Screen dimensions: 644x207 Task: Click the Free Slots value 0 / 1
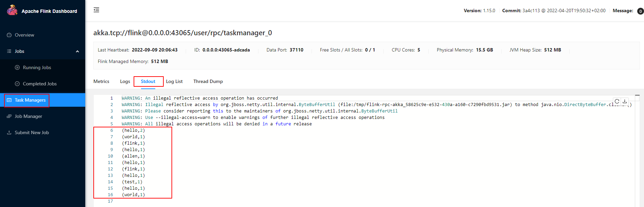370,50
